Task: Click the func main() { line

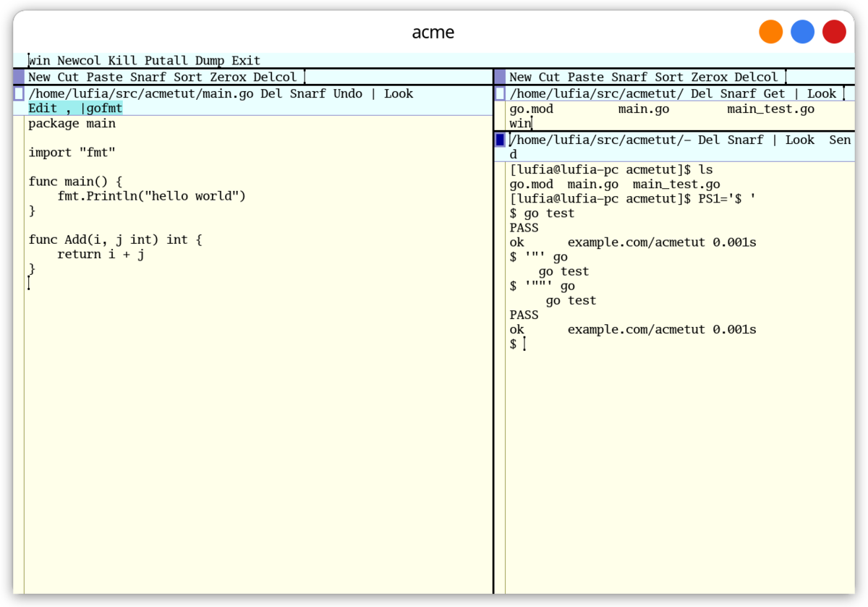Action: tap(76, 182)
